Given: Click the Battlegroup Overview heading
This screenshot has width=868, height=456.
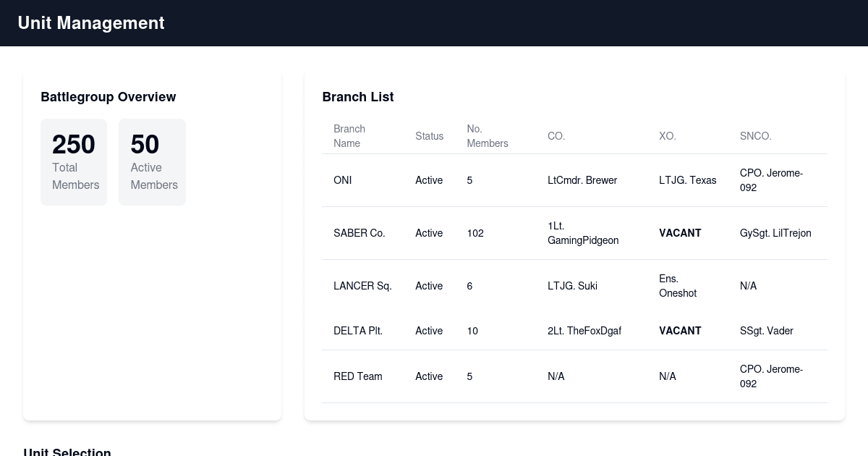Looking at the screenshot, I should pos(109,97).
